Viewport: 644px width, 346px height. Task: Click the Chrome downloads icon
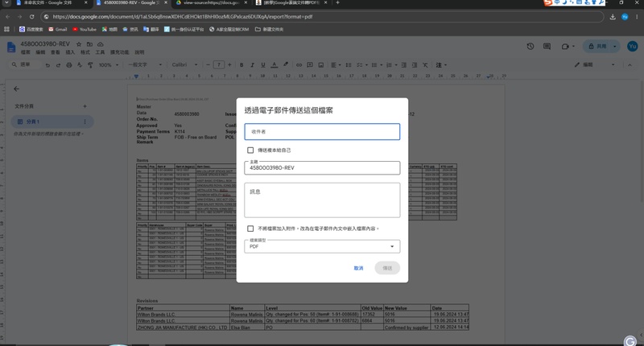(613, 17)
